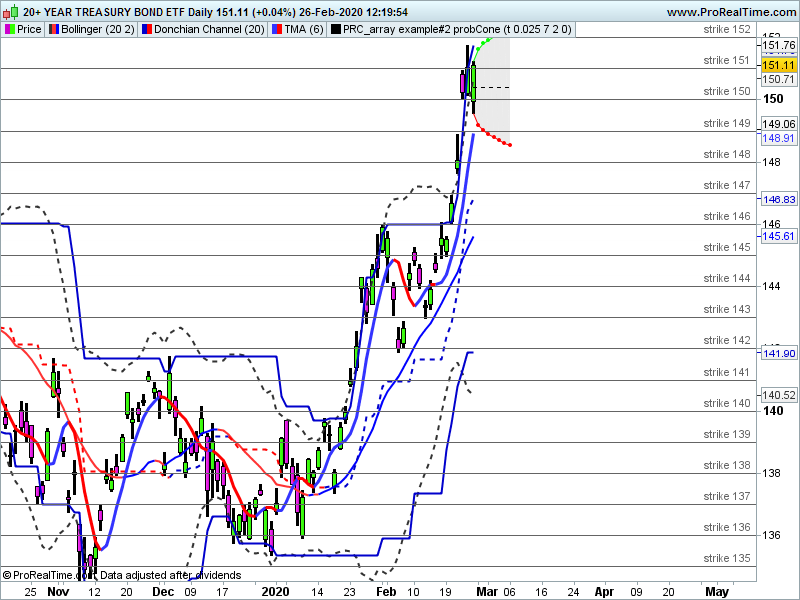Click the 144 price axis value

click(771, 286)
